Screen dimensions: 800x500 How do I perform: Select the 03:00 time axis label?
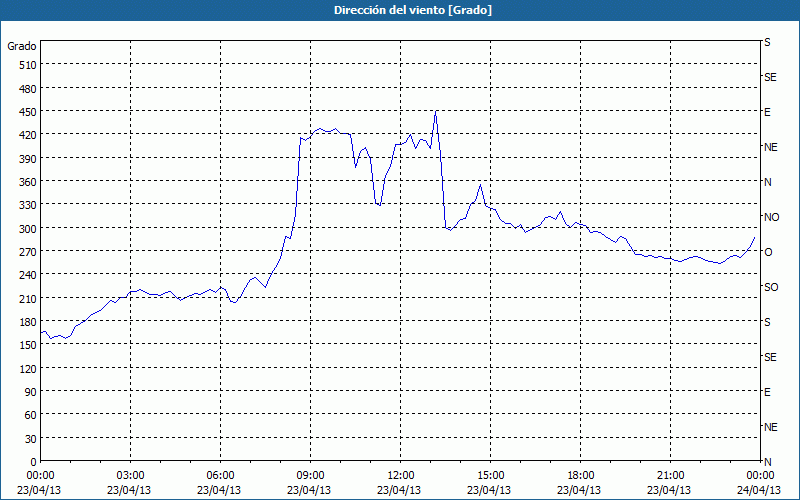click(x=130, y=476)
